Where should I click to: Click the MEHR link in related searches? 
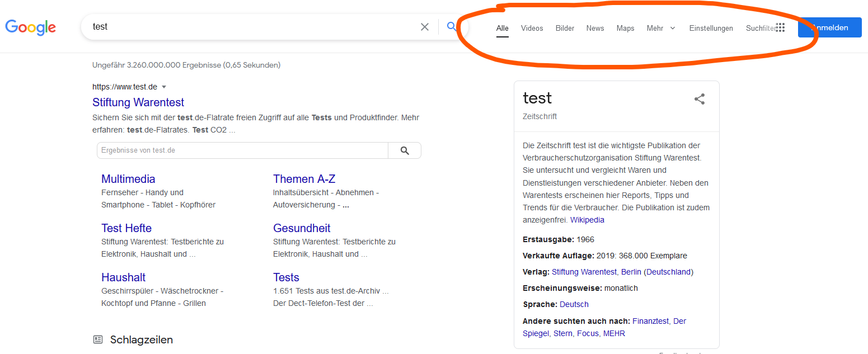click(614, 333)
